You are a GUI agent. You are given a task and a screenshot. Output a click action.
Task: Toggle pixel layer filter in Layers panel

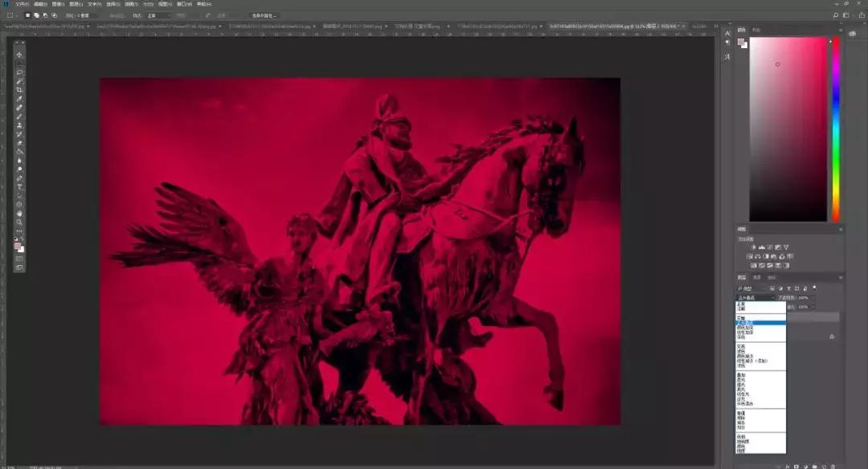(772, 288)
